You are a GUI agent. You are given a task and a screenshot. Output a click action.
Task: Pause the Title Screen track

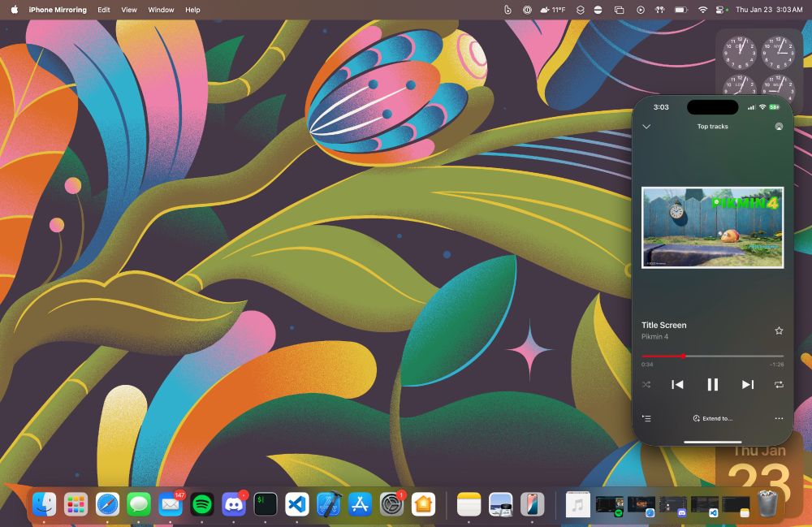(x=713, y=385)
